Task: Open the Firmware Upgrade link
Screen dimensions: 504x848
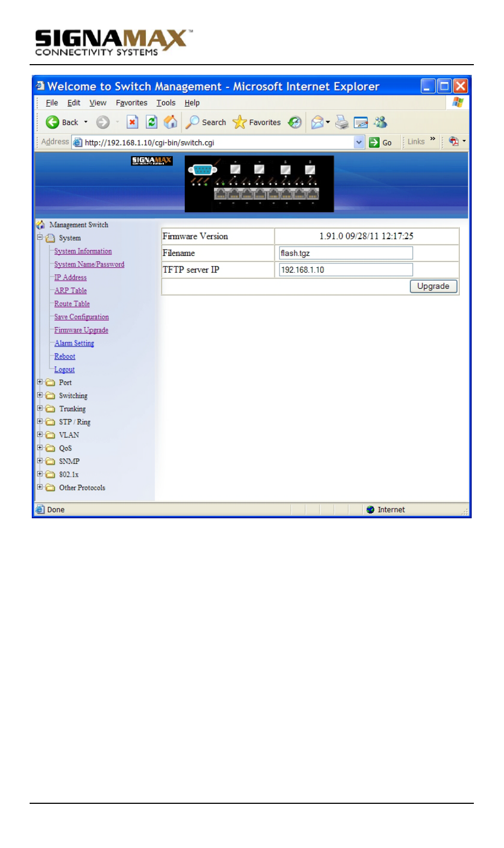Action: coord(81,330)
